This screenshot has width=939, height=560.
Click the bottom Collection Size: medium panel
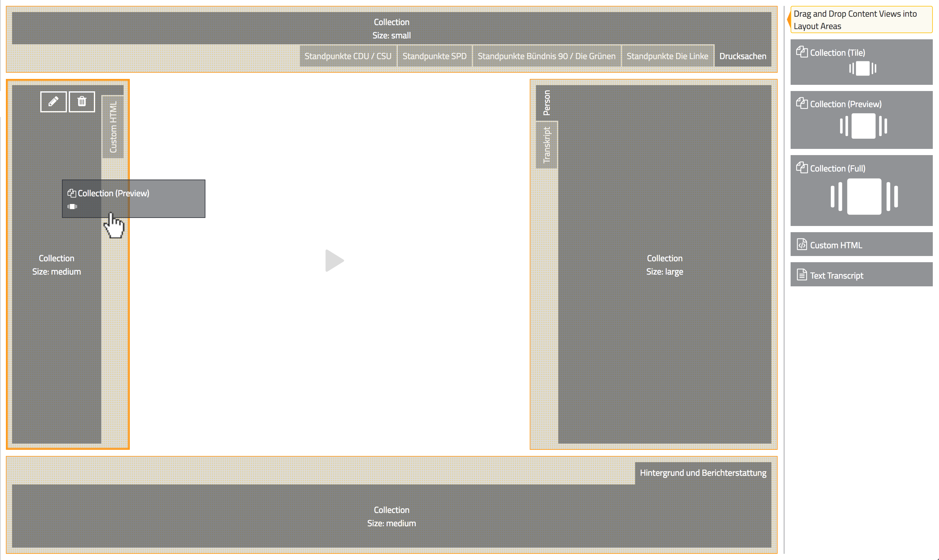point(392,516)
